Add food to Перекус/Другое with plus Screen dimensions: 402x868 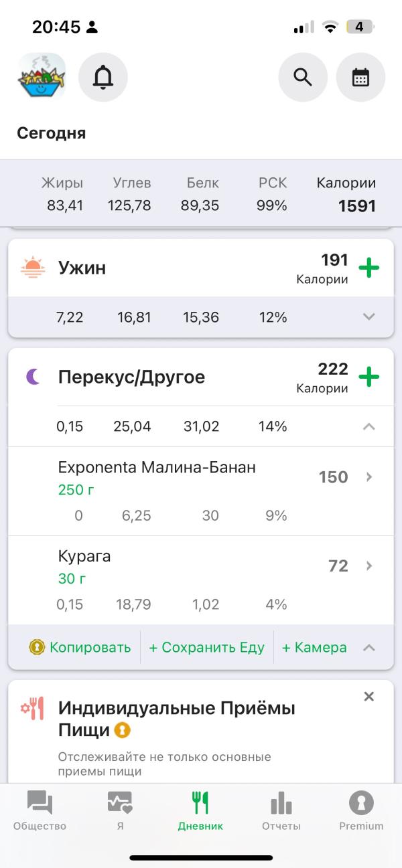coord(368,377)
